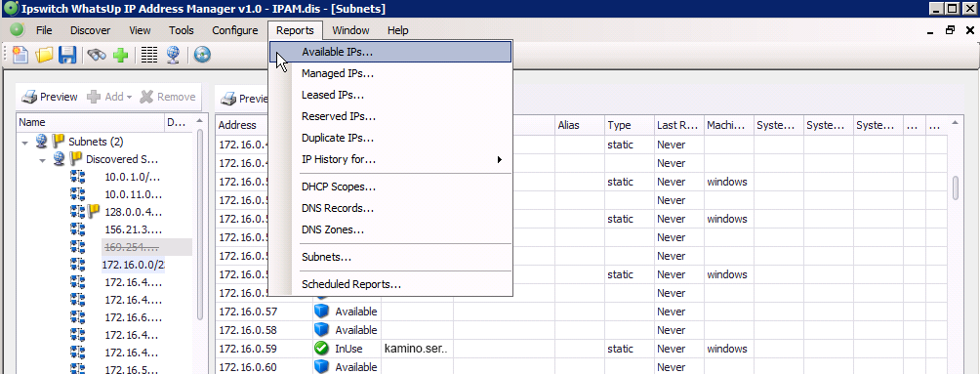Image resolution: width=980 pixels, height=374 pixels.
Task: Click the yellow flag beside Discovered S...
Action: click(76, 159)
